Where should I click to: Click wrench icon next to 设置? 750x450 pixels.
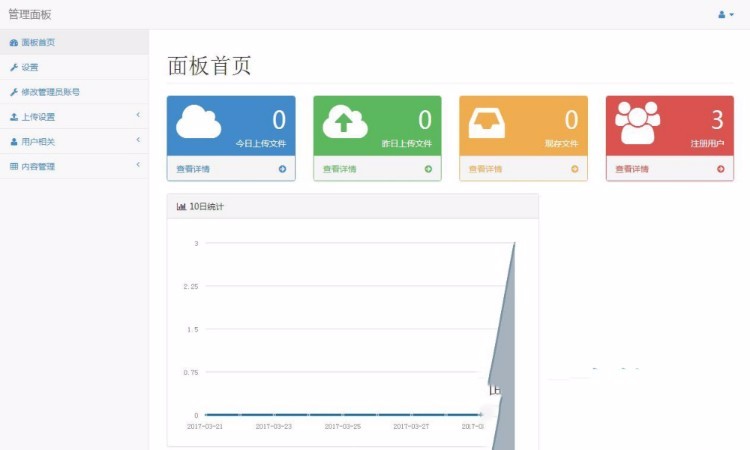(14, 67)
